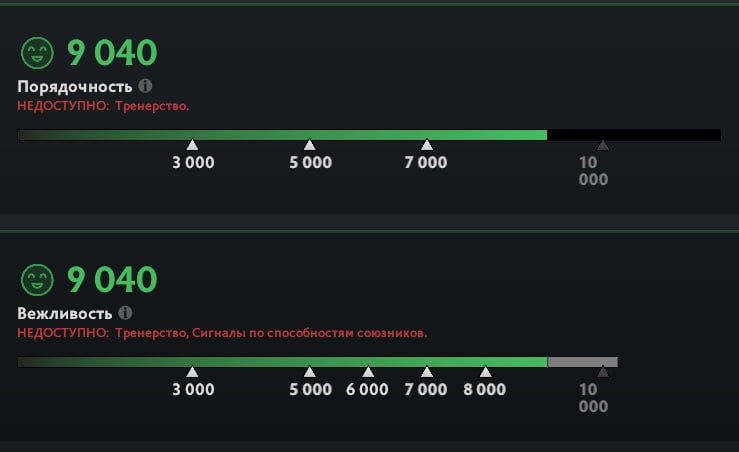Click the 7 000 triangle marker on Порядочность bar
Screen dimensions: 739x452
coord(427,144)
